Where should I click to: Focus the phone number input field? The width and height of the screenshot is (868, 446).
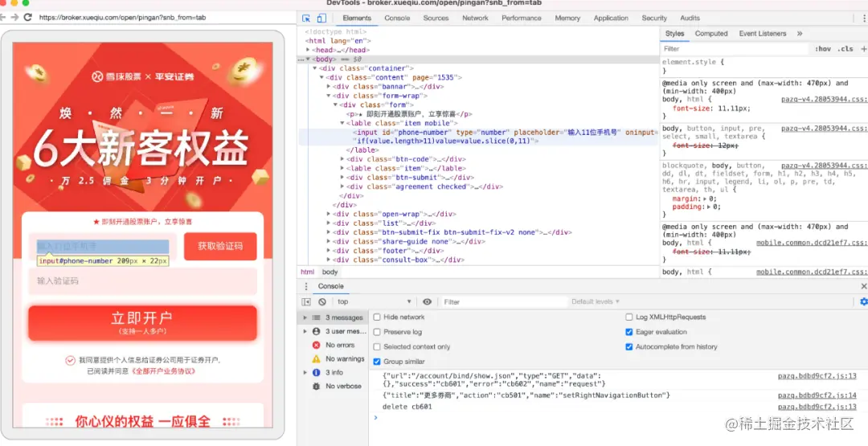coord(103,247)
